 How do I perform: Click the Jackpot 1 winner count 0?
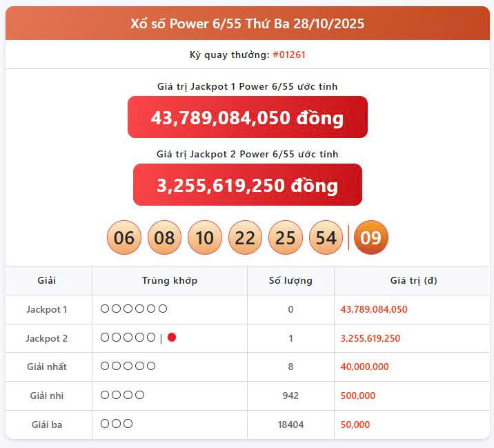(290, 309)
